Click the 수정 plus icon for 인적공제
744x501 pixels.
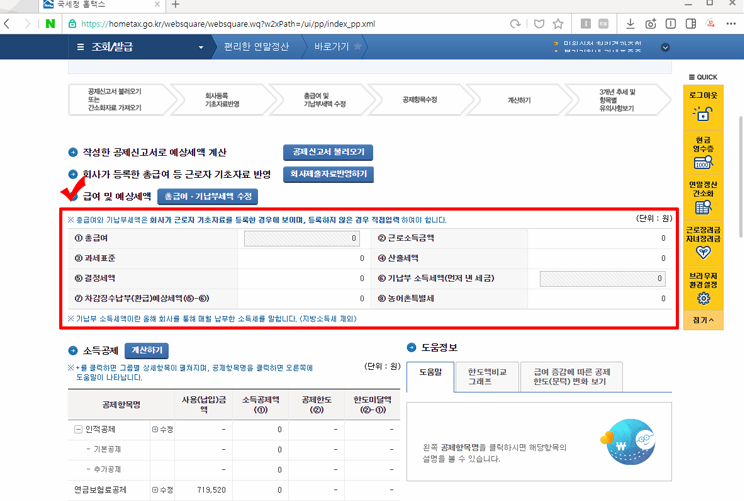[155, 429]
